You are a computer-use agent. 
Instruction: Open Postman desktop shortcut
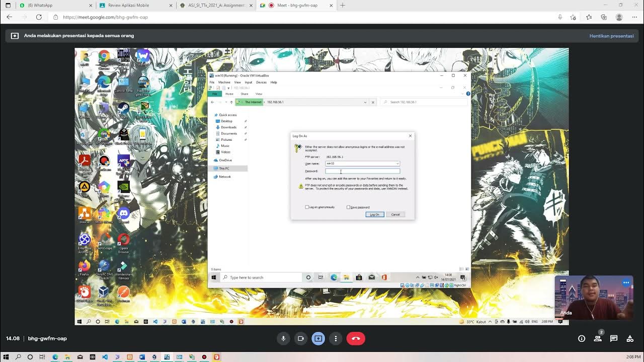tap(123, 294)
